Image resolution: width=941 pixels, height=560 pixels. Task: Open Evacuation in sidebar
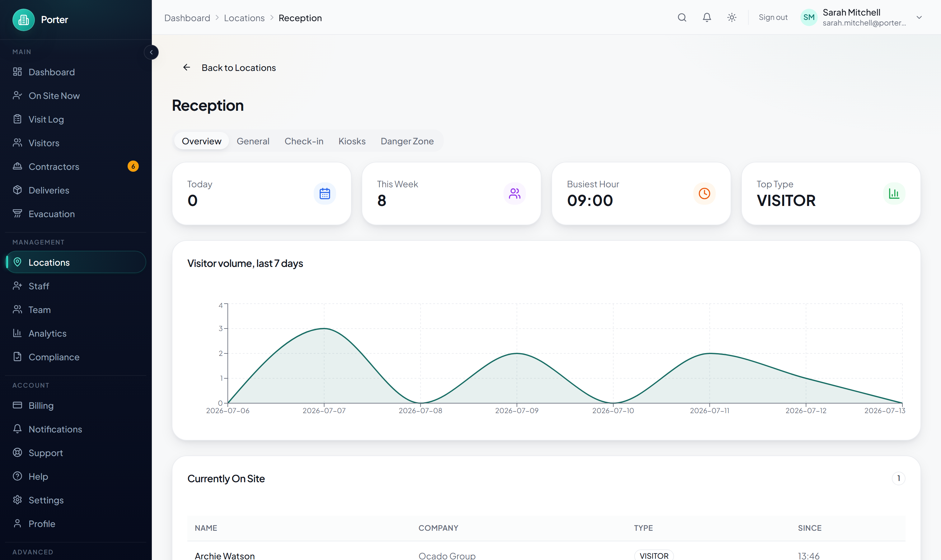tap(76, 214)
